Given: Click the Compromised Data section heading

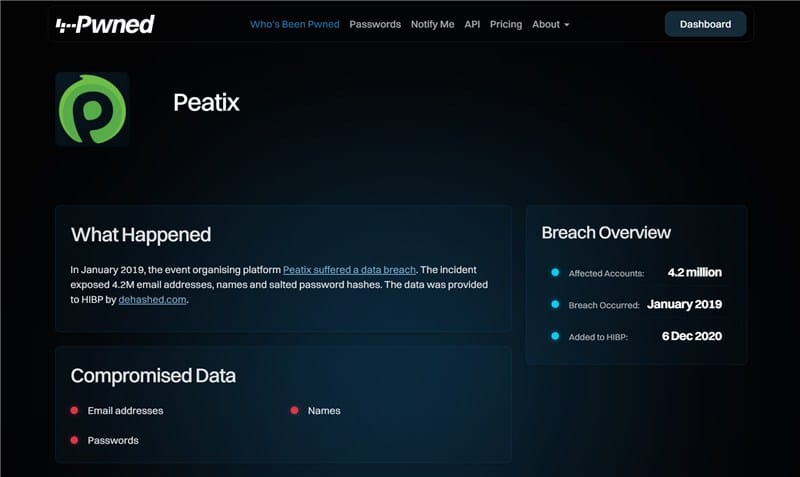Looking at the screenshot, I should 153,376.
